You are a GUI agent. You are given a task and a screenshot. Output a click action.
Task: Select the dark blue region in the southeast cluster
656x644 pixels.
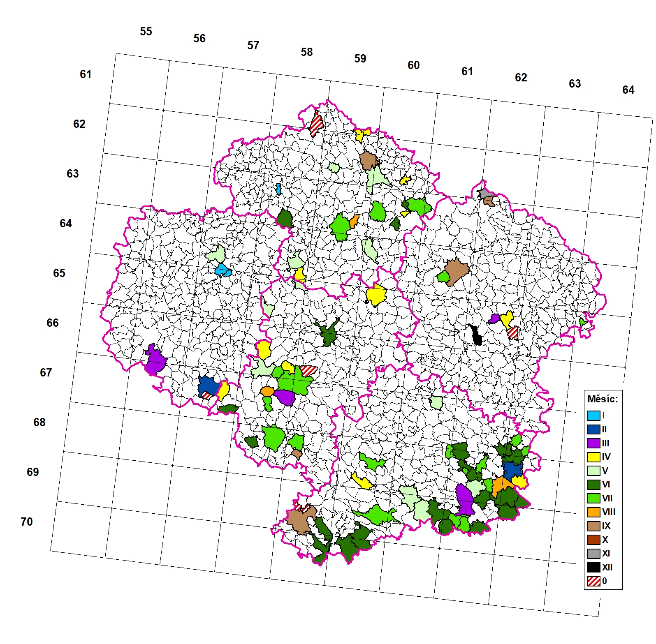512,471
